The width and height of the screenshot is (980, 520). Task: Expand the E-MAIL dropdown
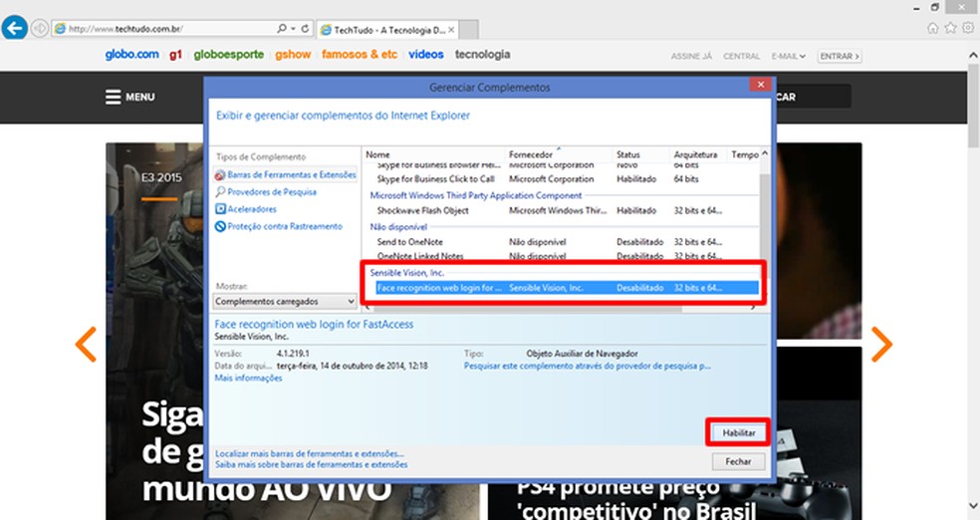click(788, 56)
